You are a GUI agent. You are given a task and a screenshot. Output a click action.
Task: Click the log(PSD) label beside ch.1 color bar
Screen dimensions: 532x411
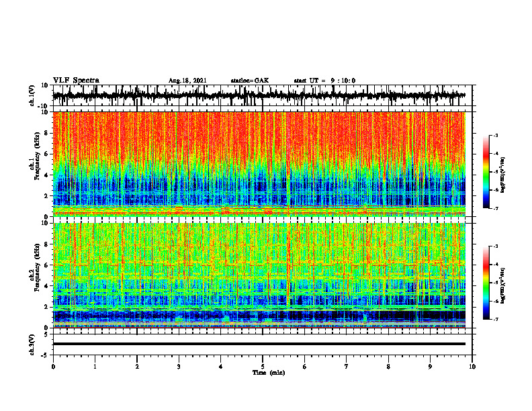pos(503,175)
